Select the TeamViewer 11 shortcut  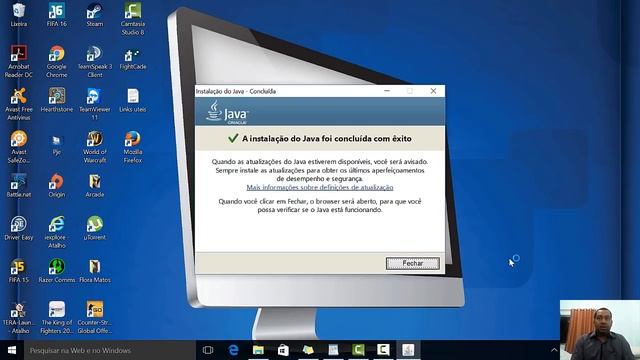pyautogui.click(x=94, y=104)
